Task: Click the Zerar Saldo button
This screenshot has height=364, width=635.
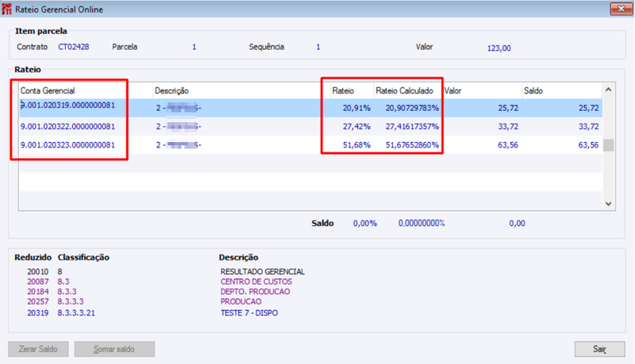Action: 38,349
